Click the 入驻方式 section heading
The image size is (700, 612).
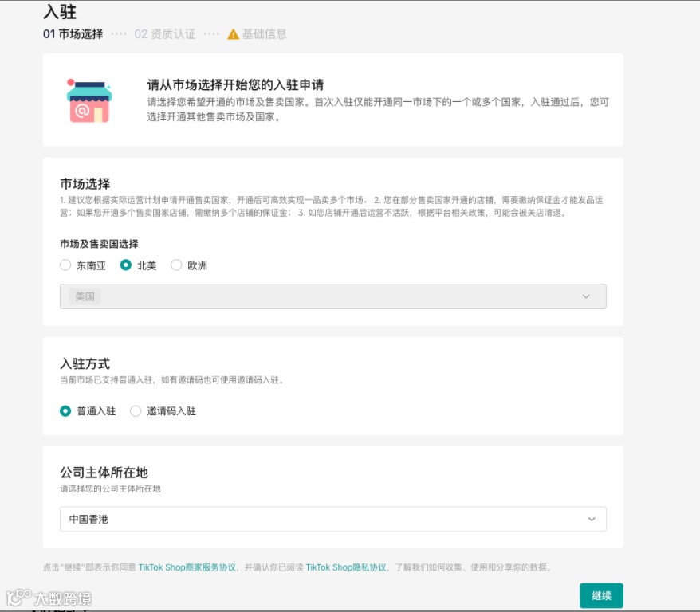coord(85,363)
